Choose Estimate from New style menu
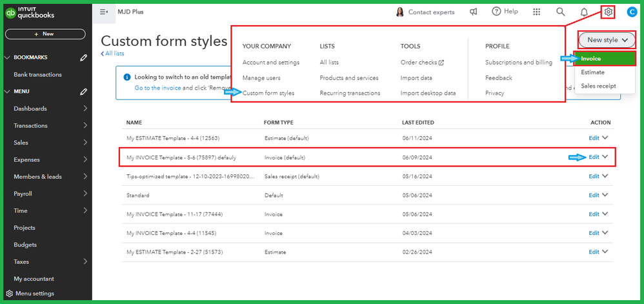This screenshot has height=304, width=644. (592, 72)
